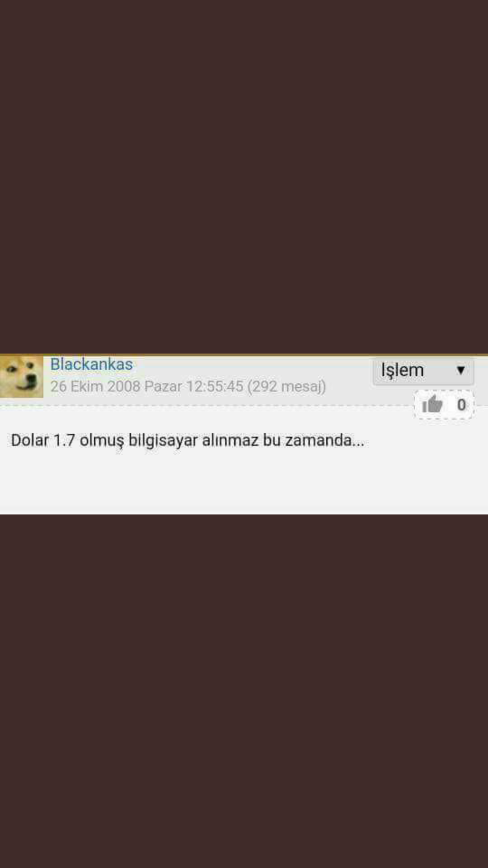Click the word bilgisayar in message
Viewport: 488px width, 868px height.
pyautogui.click(x=163, y=440)
